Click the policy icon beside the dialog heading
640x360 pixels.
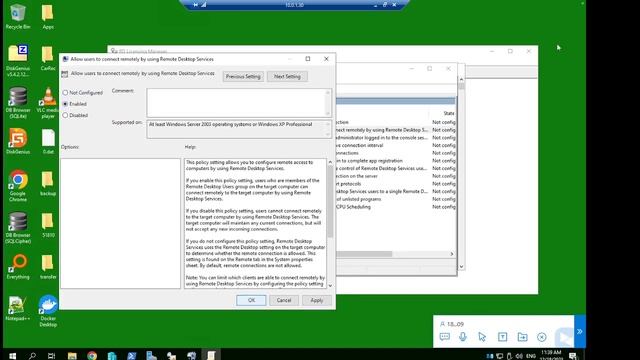pos(64,74)
